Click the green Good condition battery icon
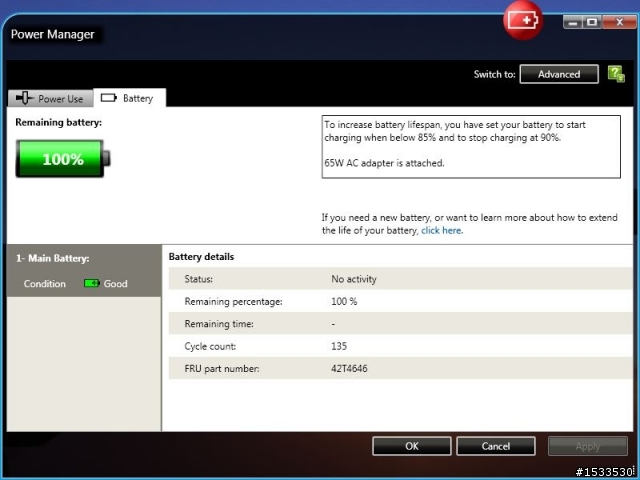The image size is (640, 480). point(91,283)
